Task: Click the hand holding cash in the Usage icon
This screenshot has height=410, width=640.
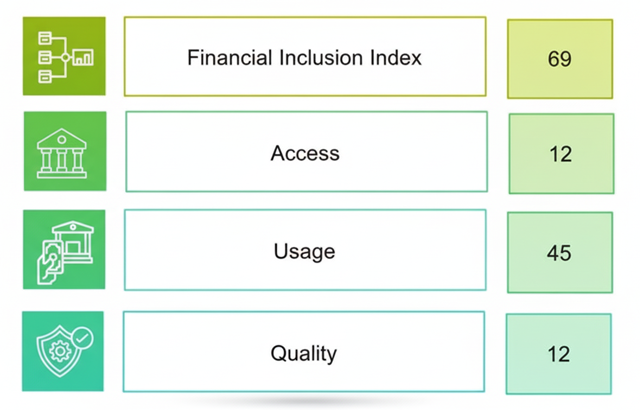Action: (x=50, y=262)
